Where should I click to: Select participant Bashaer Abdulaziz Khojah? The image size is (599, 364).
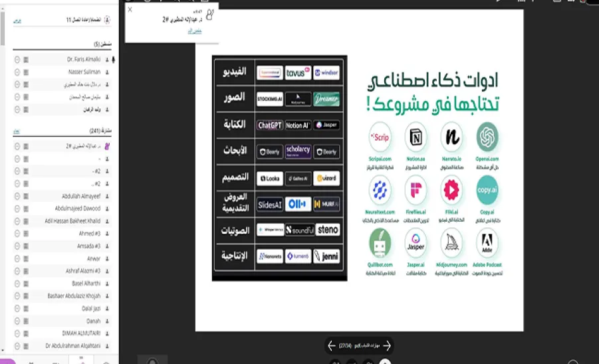click(x=74, y=296)
